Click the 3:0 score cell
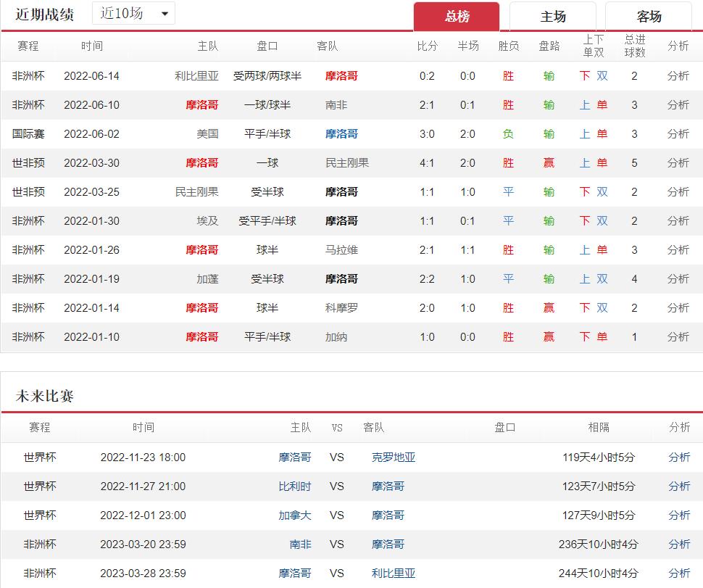 coord(427,133)
